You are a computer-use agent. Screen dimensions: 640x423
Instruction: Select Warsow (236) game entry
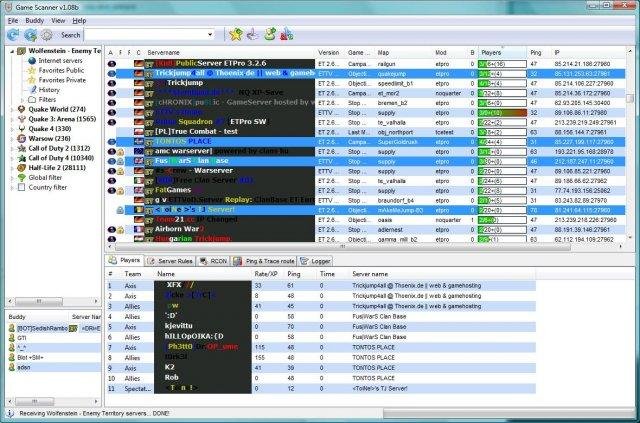click(x=49, y=138)
